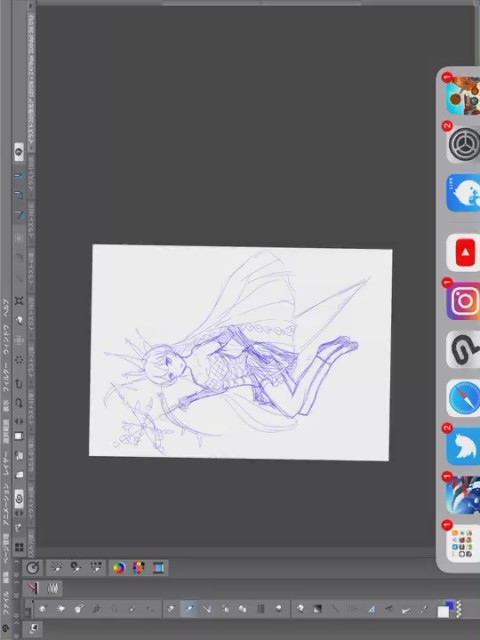The width and height of the screenshot is (480, 640).
Task: Click the Clip Studio Paint logo icon
Action: pos(6,629)
